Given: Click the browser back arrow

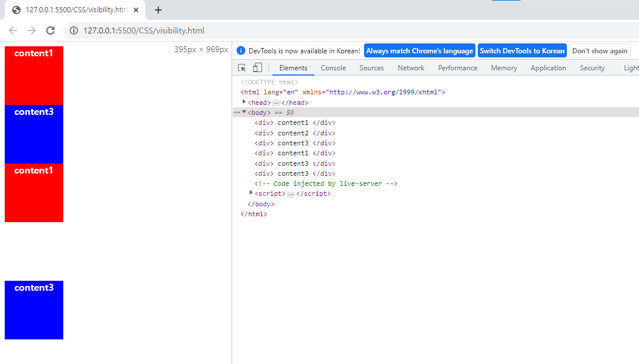Looking at the screenshot, I should pyautogui.click(x=13, y=30).
